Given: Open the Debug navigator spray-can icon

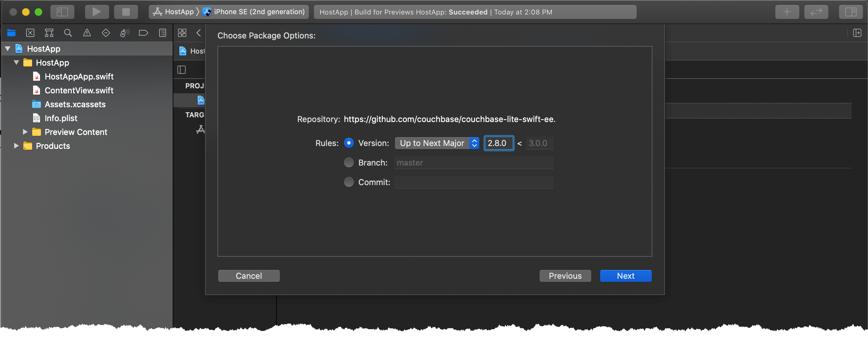Looking at the screenshot, I should (x=124, y=33).
